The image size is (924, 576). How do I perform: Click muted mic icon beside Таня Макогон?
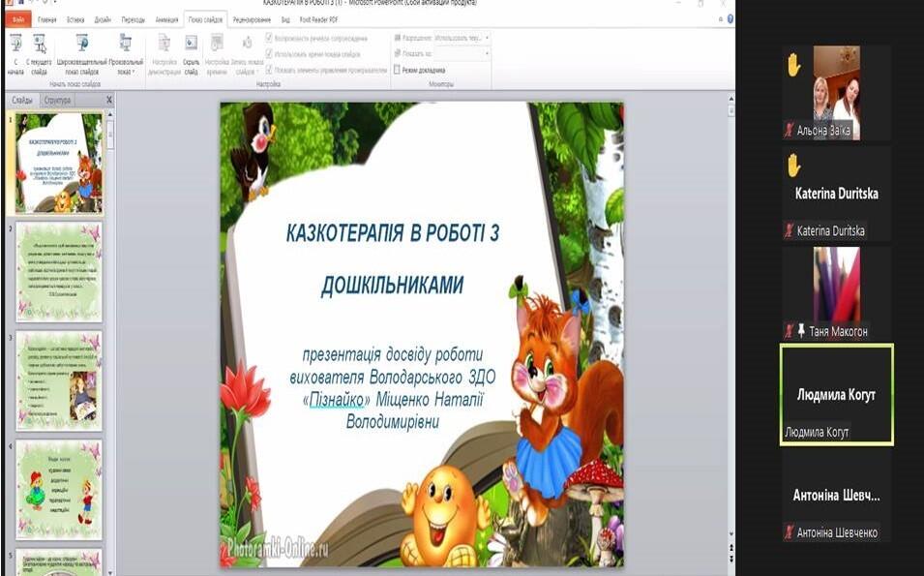click(x=790, y=331)
